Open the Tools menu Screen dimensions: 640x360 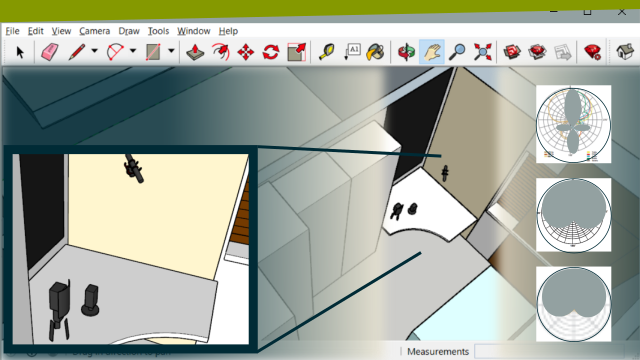(x=158, y=31)
